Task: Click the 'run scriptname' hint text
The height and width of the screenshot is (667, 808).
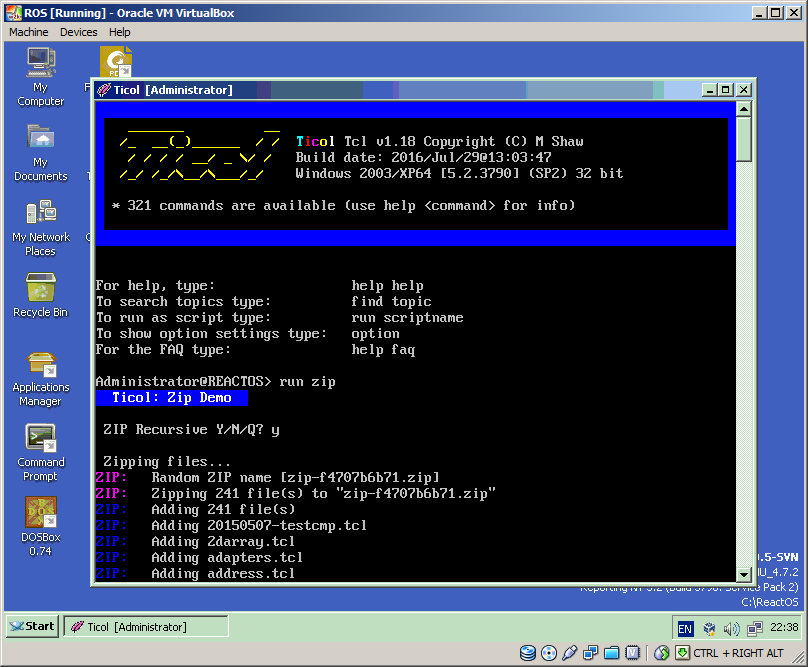Action: (407, 318)
